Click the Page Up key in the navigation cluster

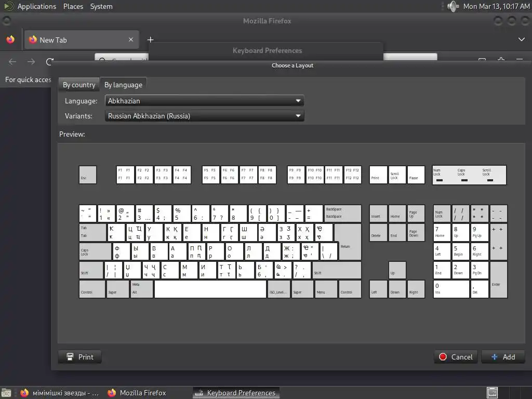[416, 214]
